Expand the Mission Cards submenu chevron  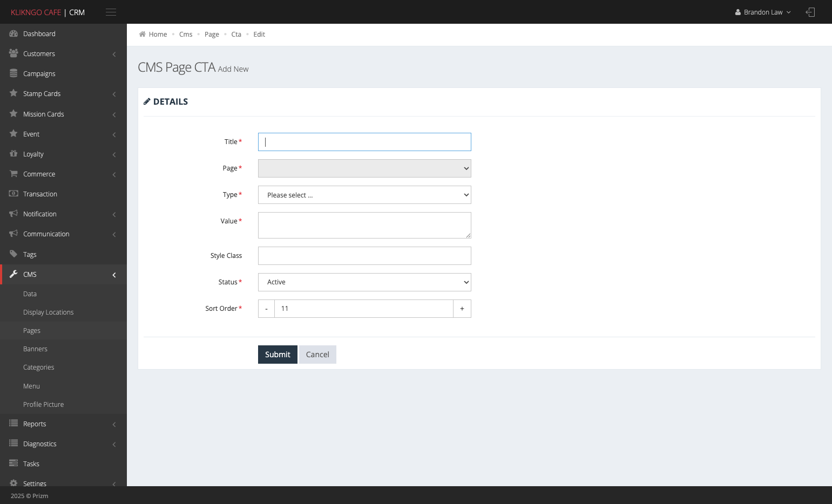click(114, 114)
